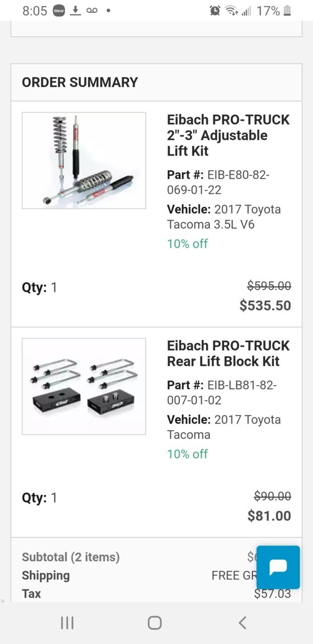The width and height of the screenshot is (313, 644).
Task: Tap the download notification icon
Action: (75, 11)
